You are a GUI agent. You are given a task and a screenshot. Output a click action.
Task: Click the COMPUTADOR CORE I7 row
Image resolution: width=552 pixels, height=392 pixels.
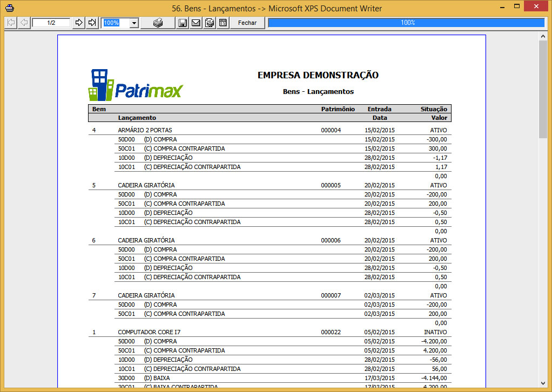pyautogui.click(x=270, y=332)
